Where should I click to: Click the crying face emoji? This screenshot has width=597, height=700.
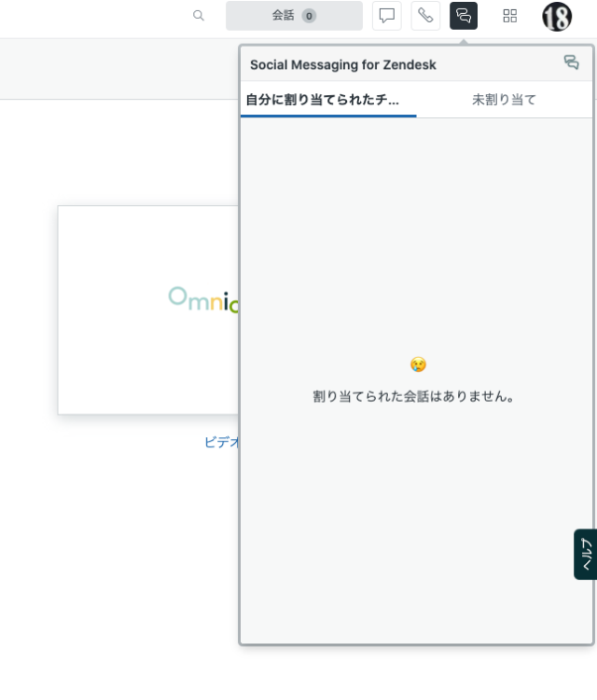coord(418,364)
